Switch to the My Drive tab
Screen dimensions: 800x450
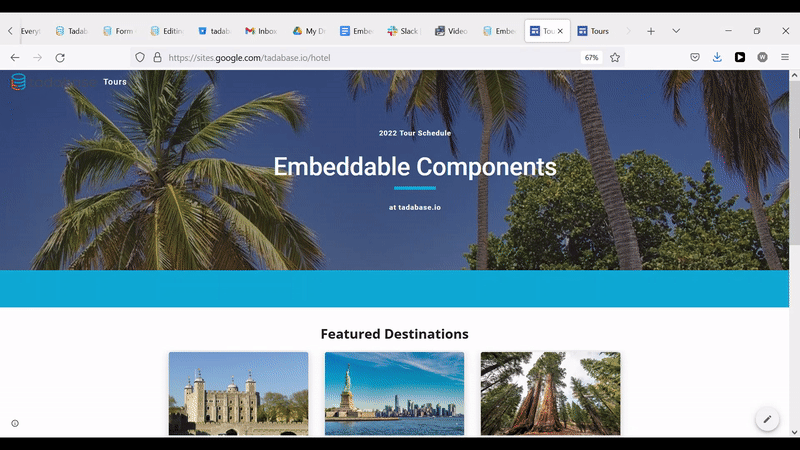[x=309, y=31]
